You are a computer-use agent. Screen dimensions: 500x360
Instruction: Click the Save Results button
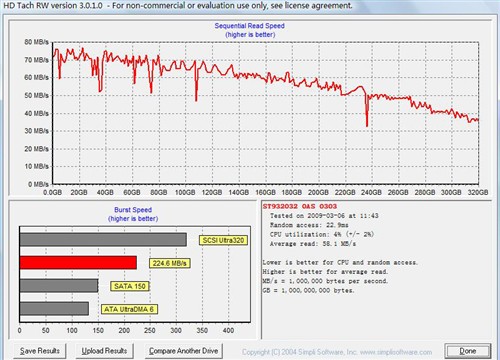[40, 351]
